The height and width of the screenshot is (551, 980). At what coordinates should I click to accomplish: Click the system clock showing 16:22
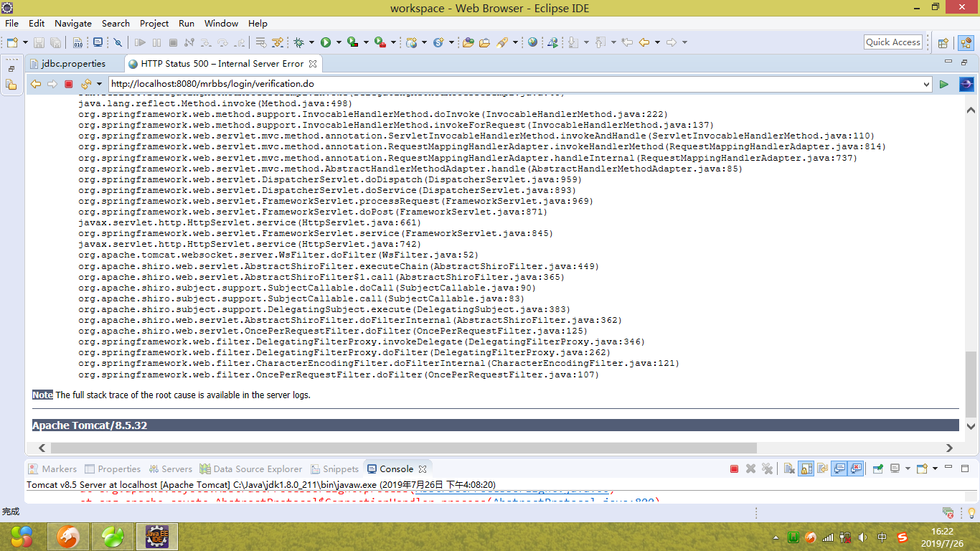[942, 532]
